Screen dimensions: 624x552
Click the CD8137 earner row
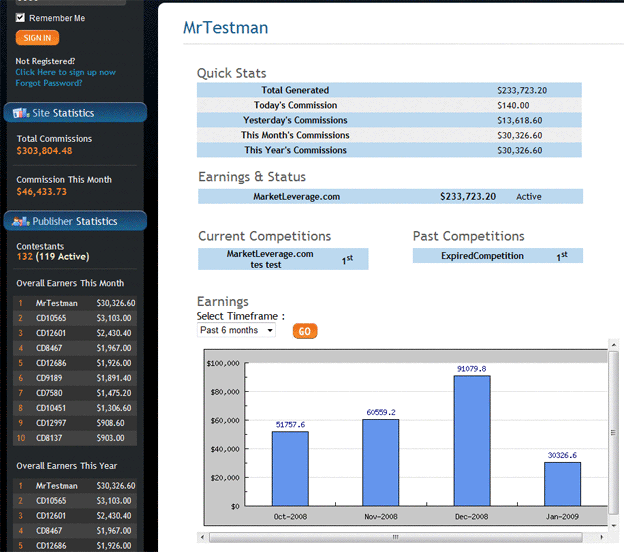(75, 438)
